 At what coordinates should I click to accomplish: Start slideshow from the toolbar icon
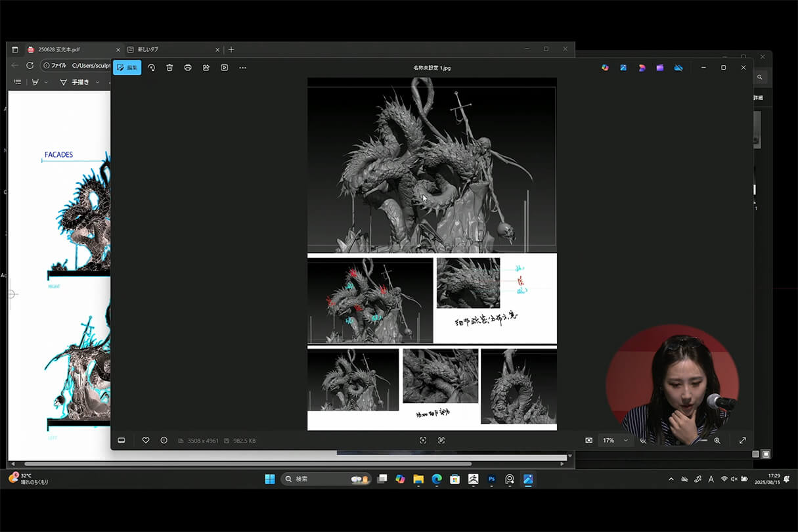[x=225, y=68]
